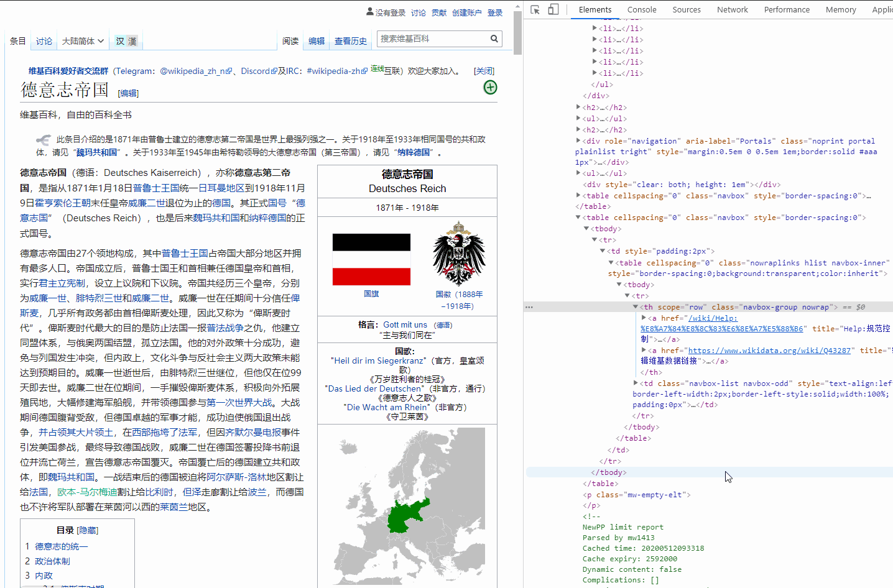Toggle the 汉 漢 script switch
893x588 pixels.
126,41
